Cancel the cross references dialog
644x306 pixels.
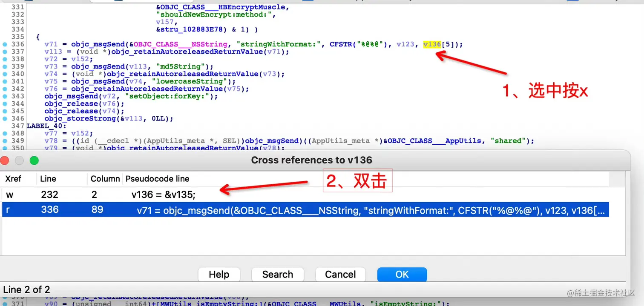[340, 275]
